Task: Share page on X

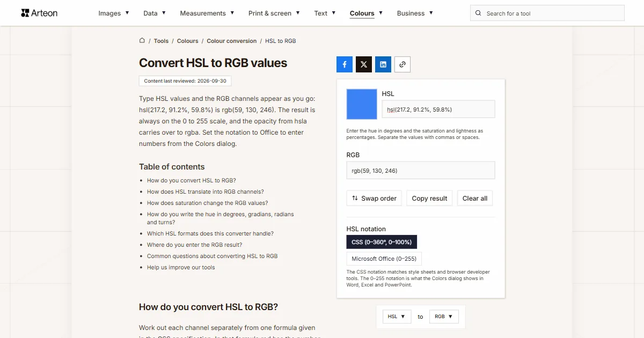Action: click(364, 64)
